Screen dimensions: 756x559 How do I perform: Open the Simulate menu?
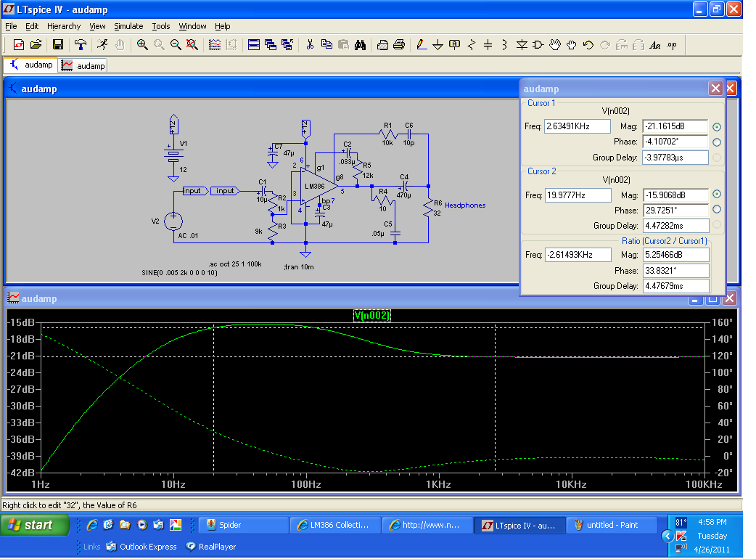click(x=128, y=26)
